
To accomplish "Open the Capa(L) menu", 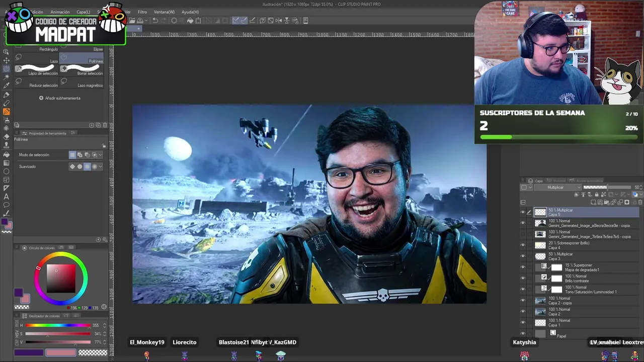I will pyautogui.click(x=84, y=12).
